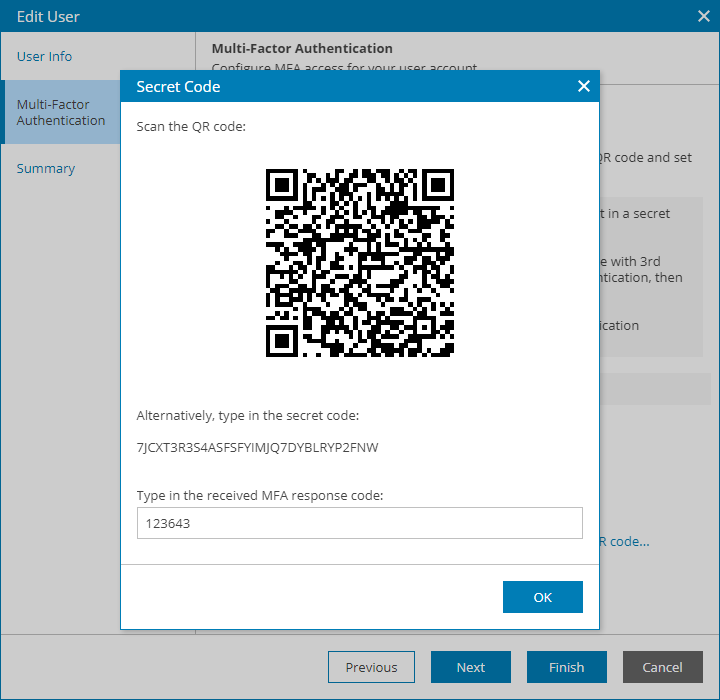Click the 'Edit User' window title
This screenshot has width=720, height=700.
[48, 17]
